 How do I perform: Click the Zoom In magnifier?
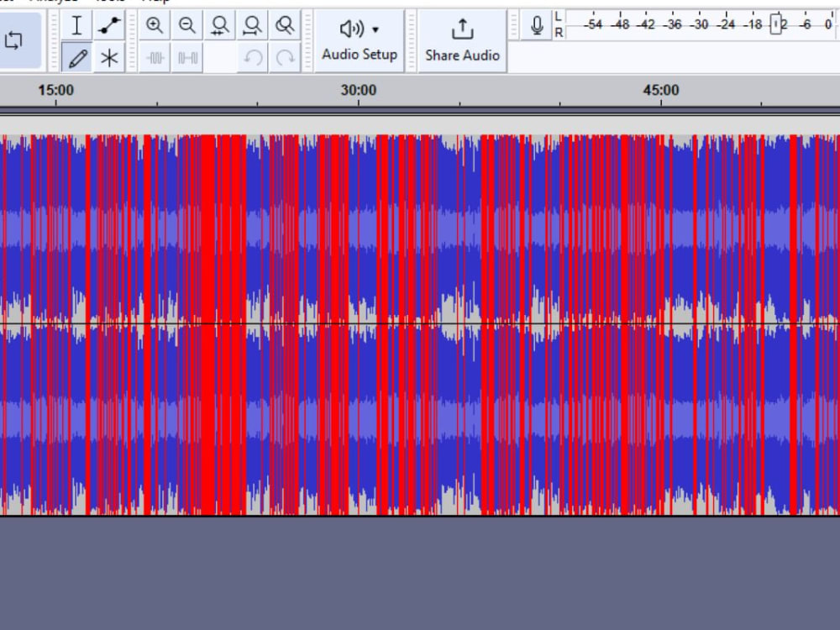pyautogui.click(x=155, y=25)
